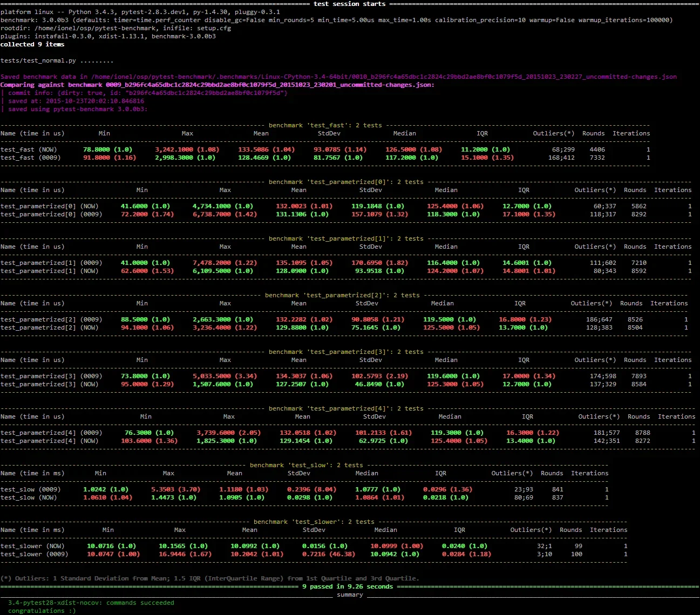Click Max value 3,739.6000 (2.05)
This screenshot has width=700, height=615.
click(229, 433)
